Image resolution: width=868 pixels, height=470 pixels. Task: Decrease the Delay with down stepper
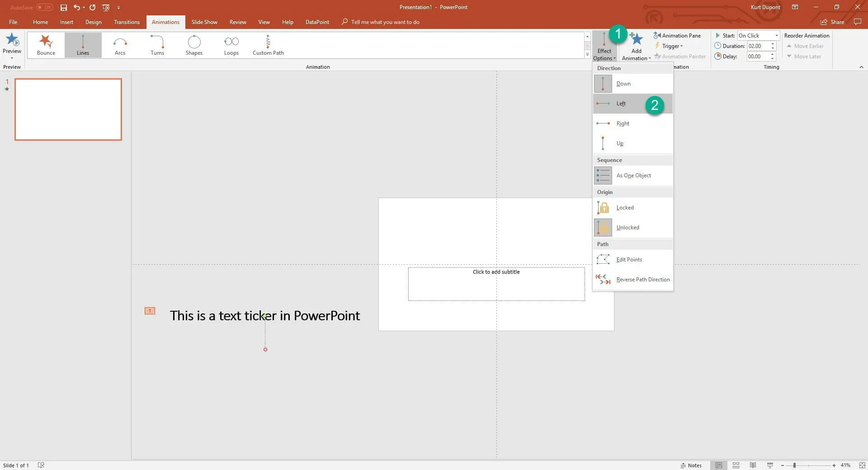coord(773,59)
